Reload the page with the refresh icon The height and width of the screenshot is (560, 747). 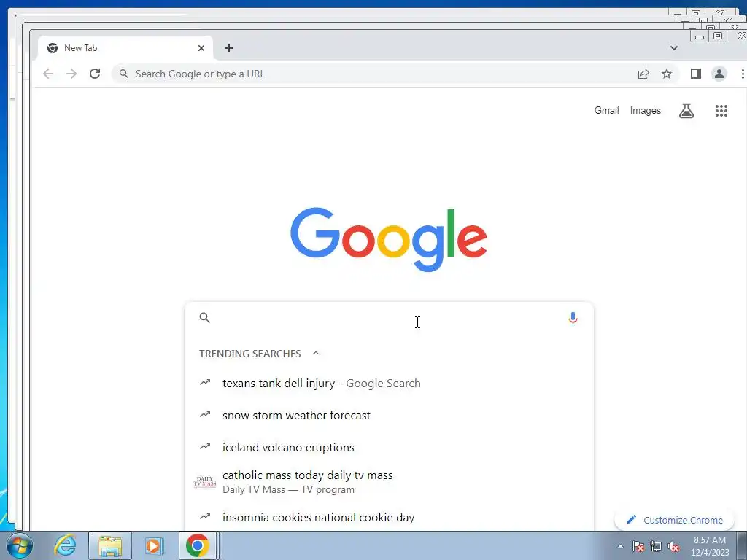(x=95, y=74)
